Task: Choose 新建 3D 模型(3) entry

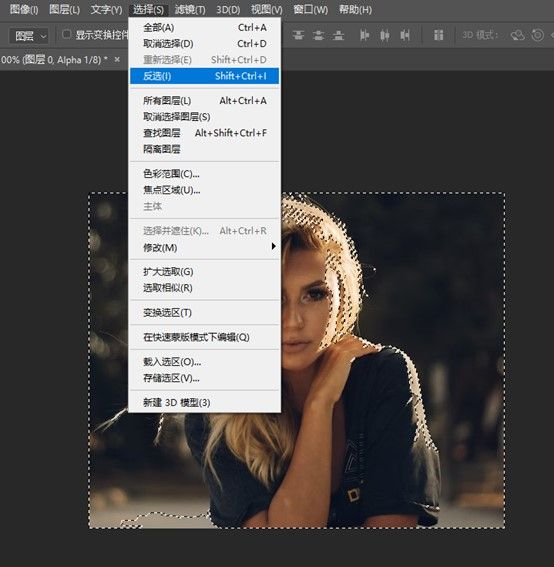Action: 205,402
